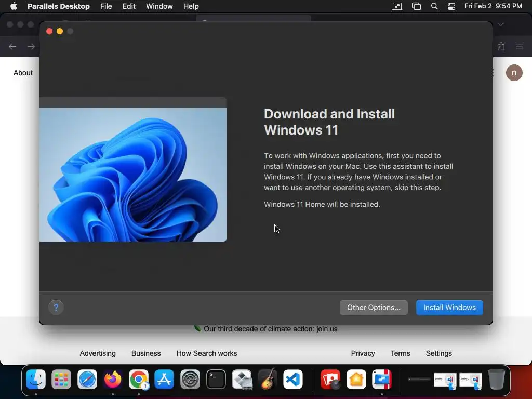Open Boot Camp Assistant from the Dock
The width and height of the screenshot is (532, 399).
point(242,379)
